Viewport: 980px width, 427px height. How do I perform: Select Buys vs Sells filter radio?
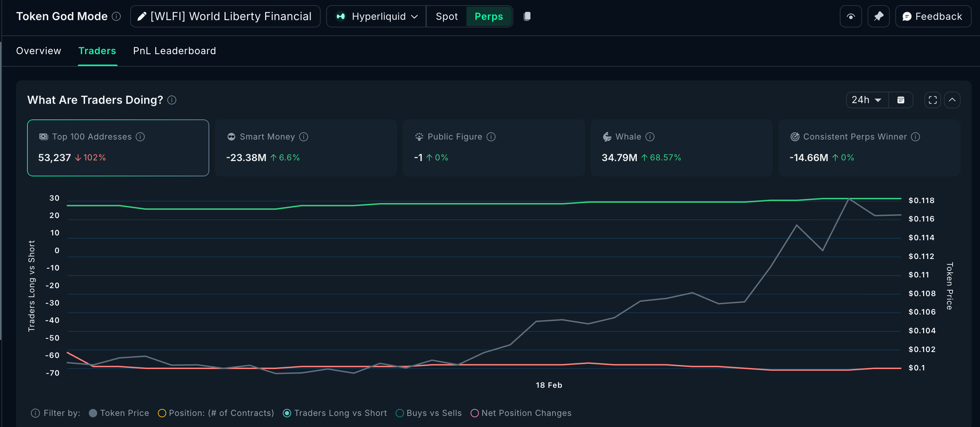(x=399, y=413)
